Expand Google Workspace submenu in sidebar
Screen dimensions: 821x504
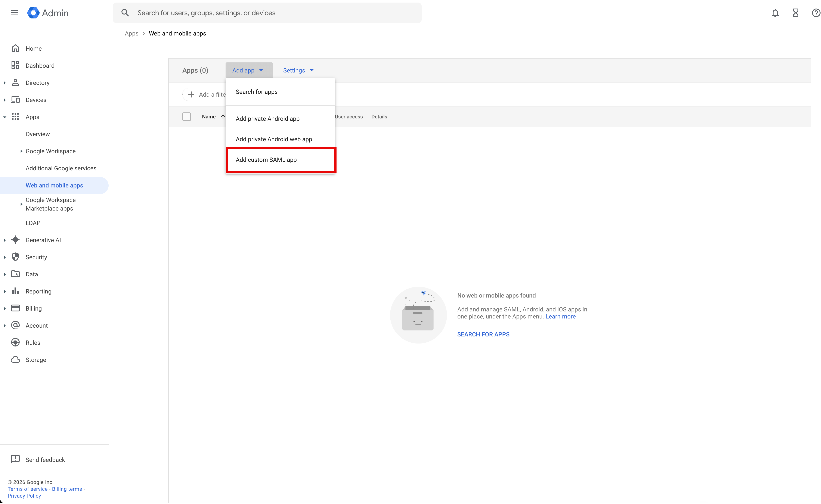point(21,151)
